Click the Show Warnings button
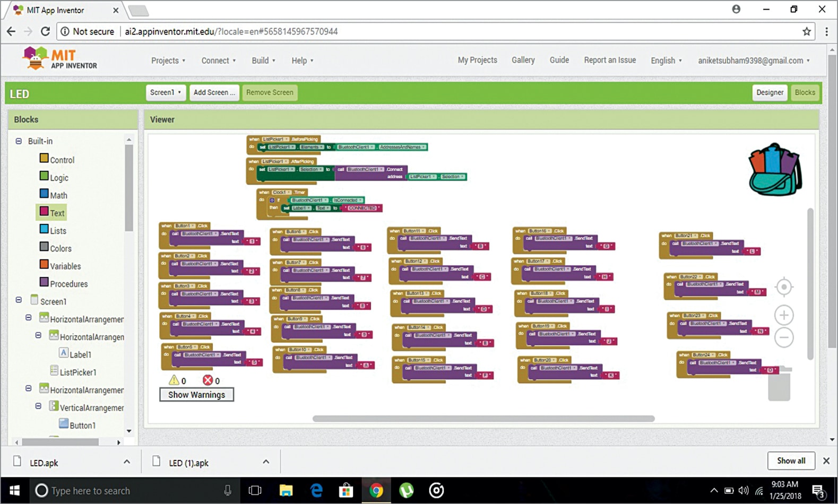 coord(196,395)
